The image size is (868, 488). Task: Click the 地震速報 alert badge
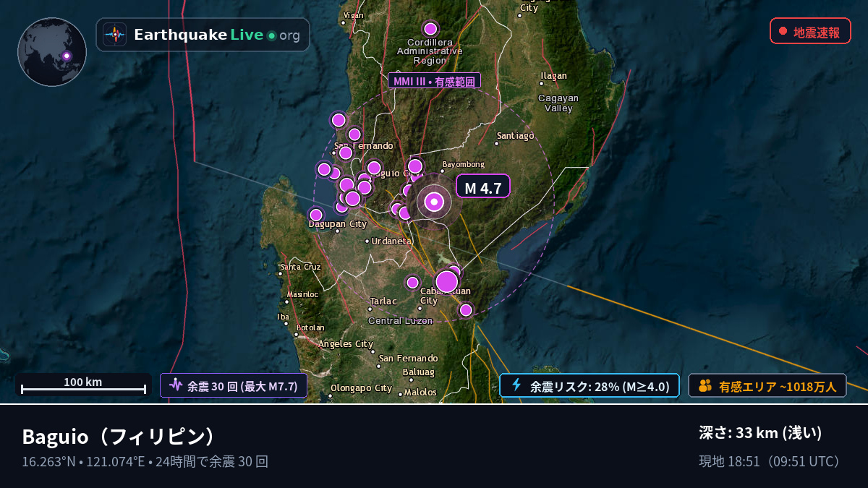tap(810, 31)
